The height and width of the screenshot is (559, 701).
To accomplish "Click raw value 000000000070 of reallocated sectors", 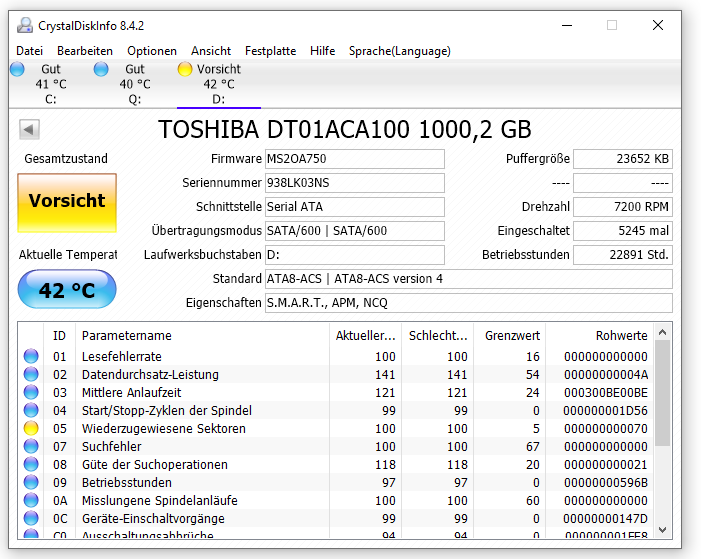I will click(606, 428).
